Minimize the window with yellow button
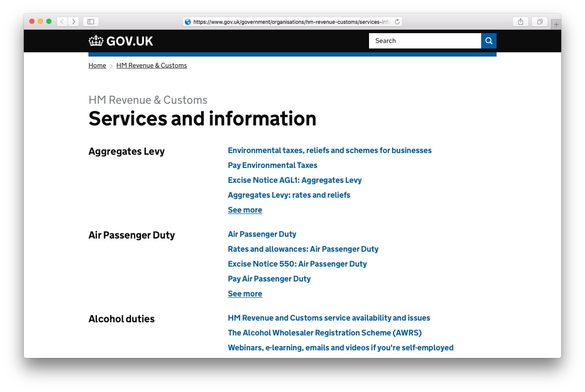 tap(40, 21)
